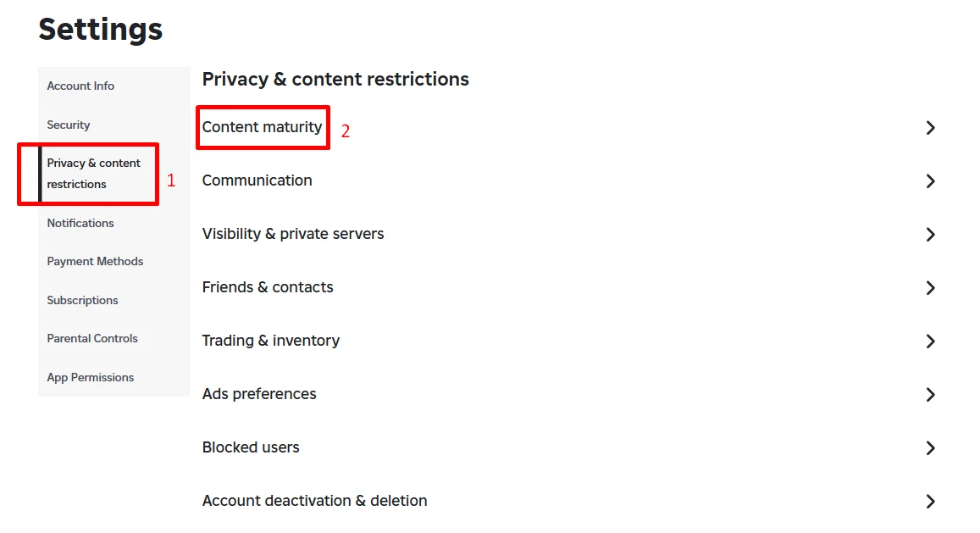
Task: Switch to the Security tab
Action: tap(69, 125)
